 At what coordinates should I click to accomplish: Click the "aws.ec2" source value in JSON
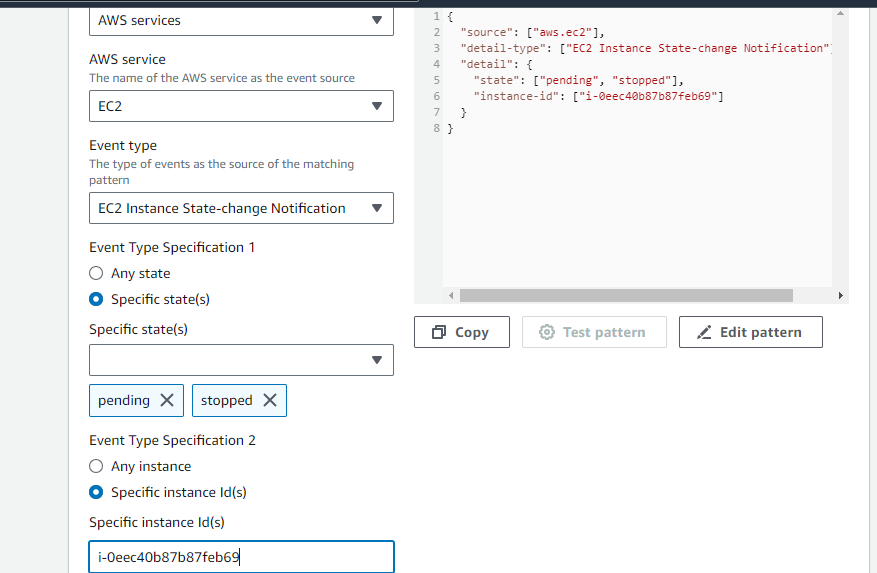point(562,32)
